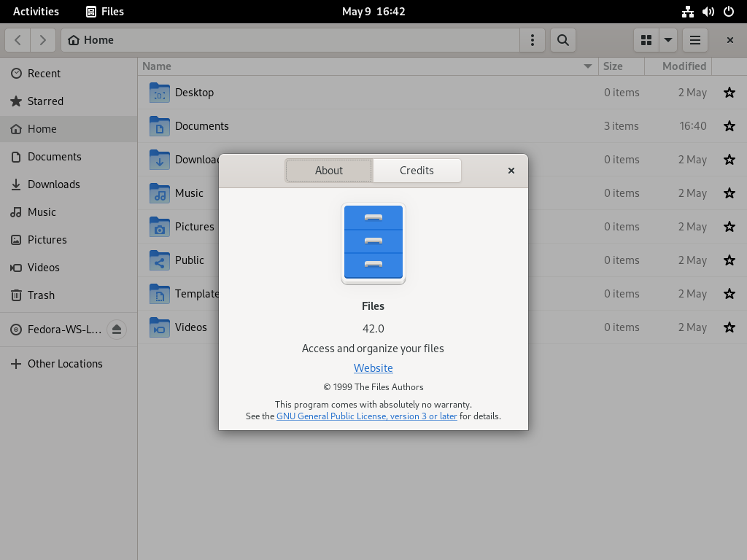The height and width of the screenshot is (560, 747).
Task: Star the Templates folder
Action: click(x=729, y=294)
